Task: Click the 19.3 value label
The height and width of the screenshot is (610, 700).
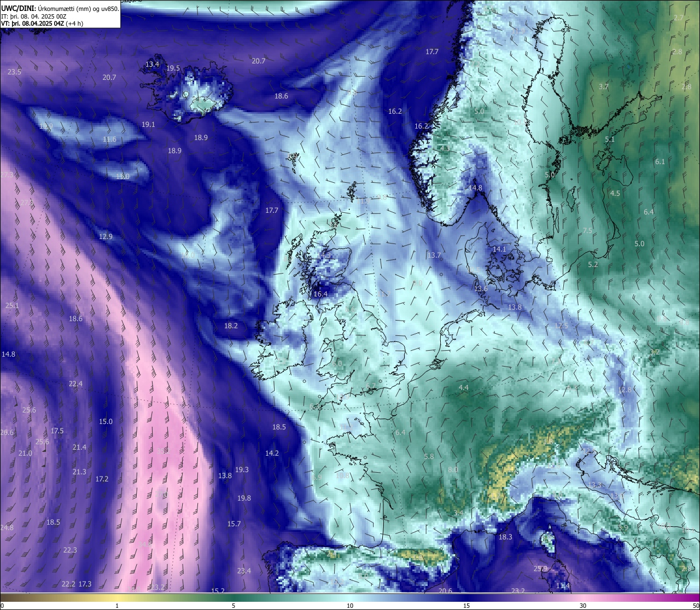Action: pyautogui.click(x=242, y=469)
